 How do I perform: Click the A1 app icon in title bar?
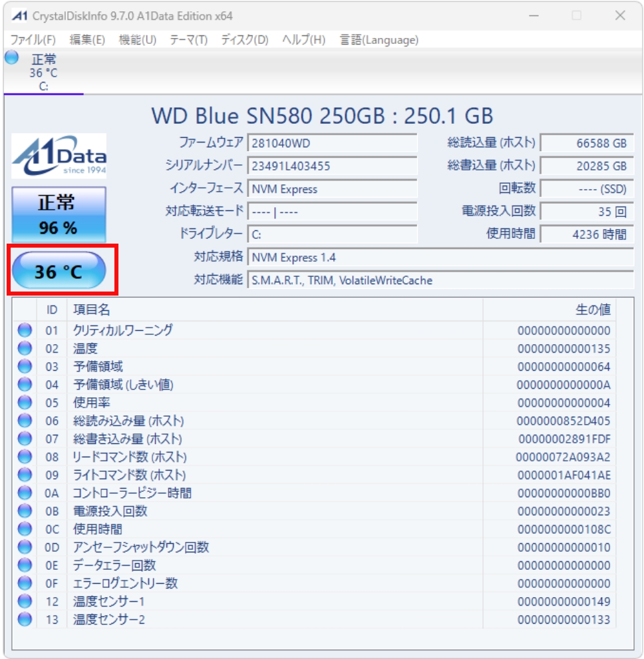(20, 16)
